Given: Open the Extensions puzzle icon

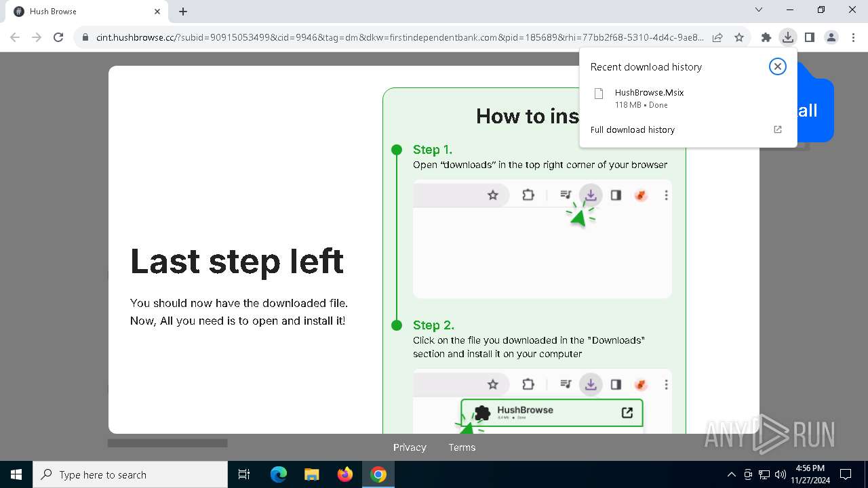Looking at the screenshot, I should (x=766, y=37).
